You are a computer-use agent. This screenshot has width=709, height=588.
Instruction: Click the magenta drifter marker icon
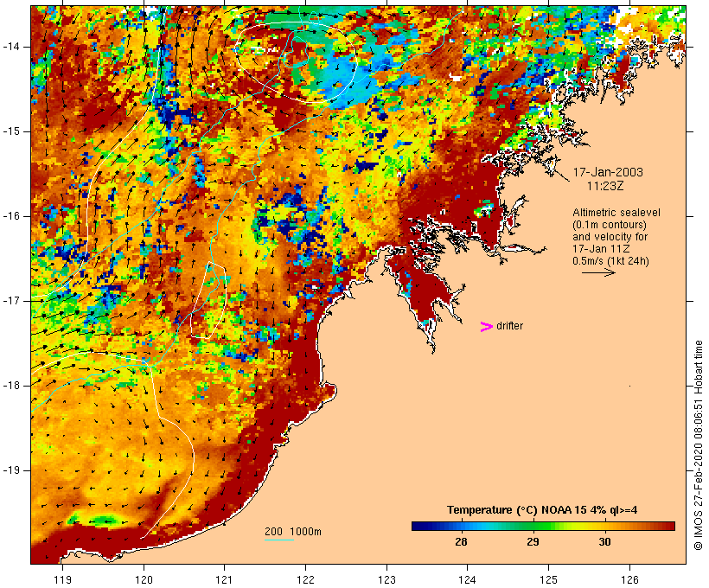(x=487, y=327)
